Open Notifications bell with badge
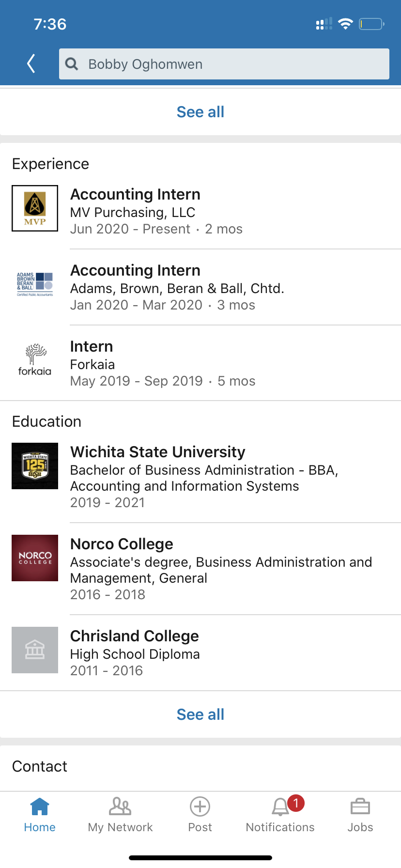The image size is (401, 868). coord(280,815)
